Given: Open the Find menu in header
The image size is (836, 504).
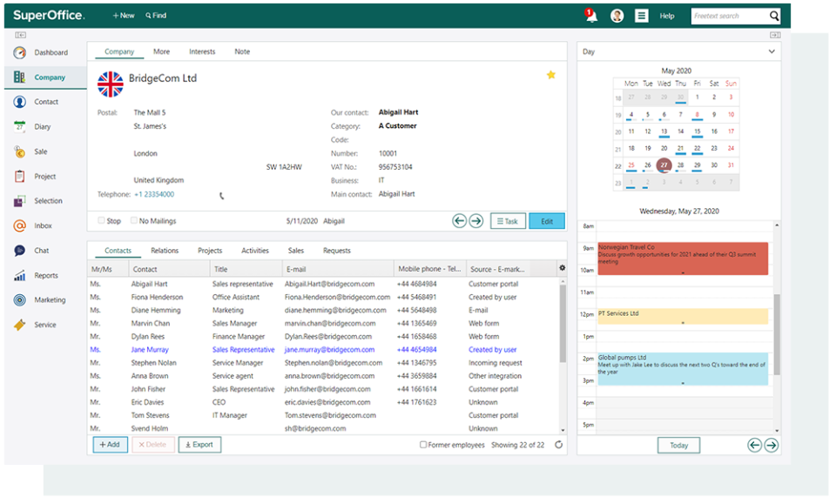Looking at the screenshot, I should tap(156, 16).
